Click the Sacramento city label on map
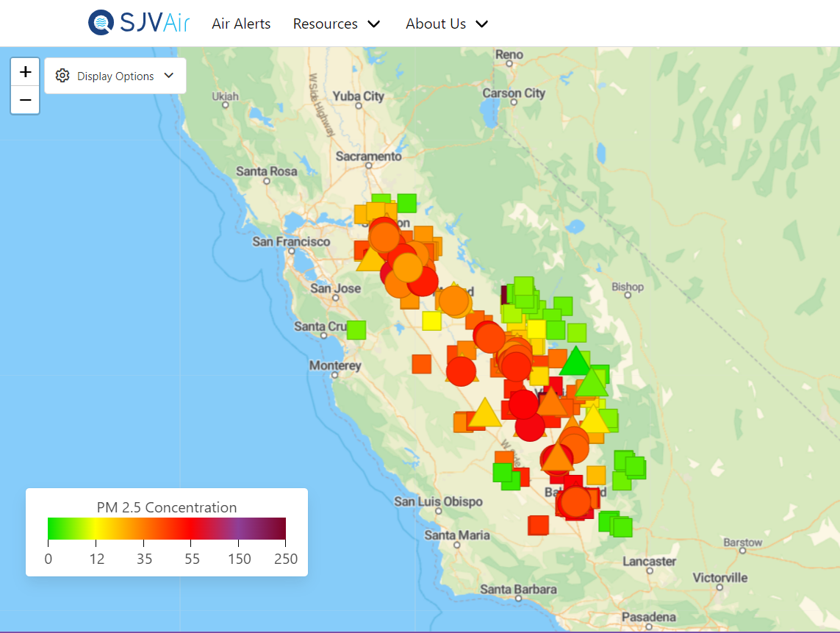Viewport: 840px width, 633px height. [x=368, y=157]
